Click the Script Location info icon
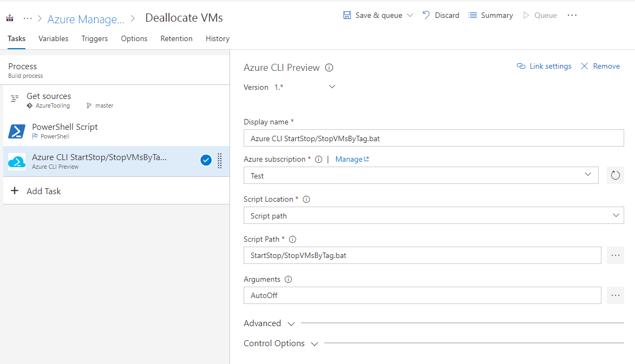 coord(306,199)
